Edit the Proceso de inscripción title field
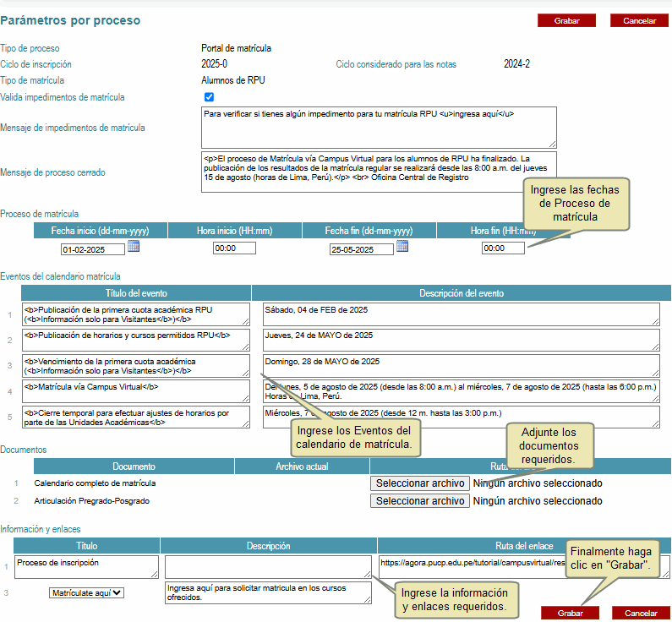 86,567
